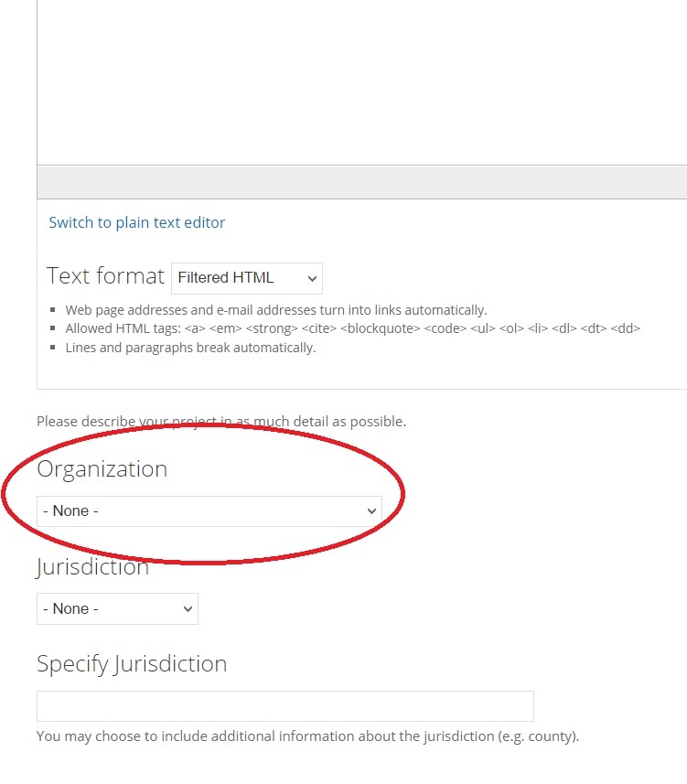Screen dimensions: 687x784
Task: Open the Filtered HTML text format dropdown
Action: coord(246,278)
